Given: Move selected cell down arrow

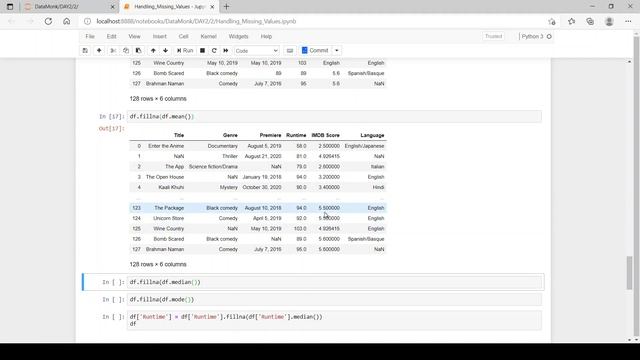Looking at the screenshot, I should [x=165, y=51].
